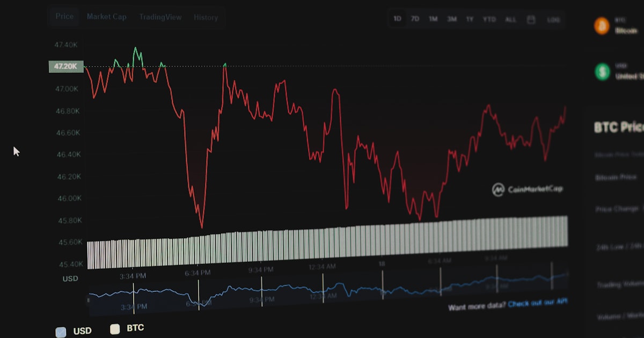Toggle the USD legend checkbox

pos(61,332)
